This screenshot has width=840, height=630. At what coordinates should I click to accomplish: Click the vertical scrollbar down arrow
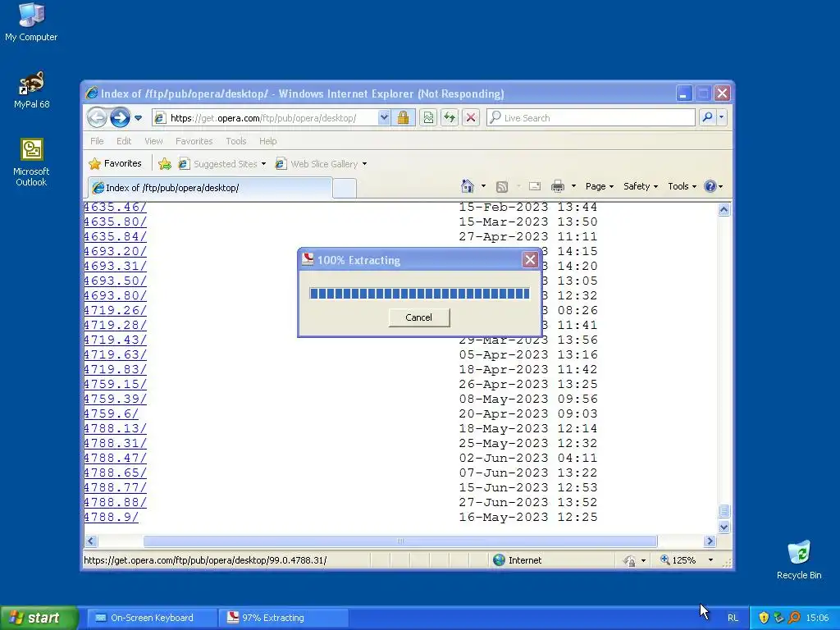click(724, 527)
